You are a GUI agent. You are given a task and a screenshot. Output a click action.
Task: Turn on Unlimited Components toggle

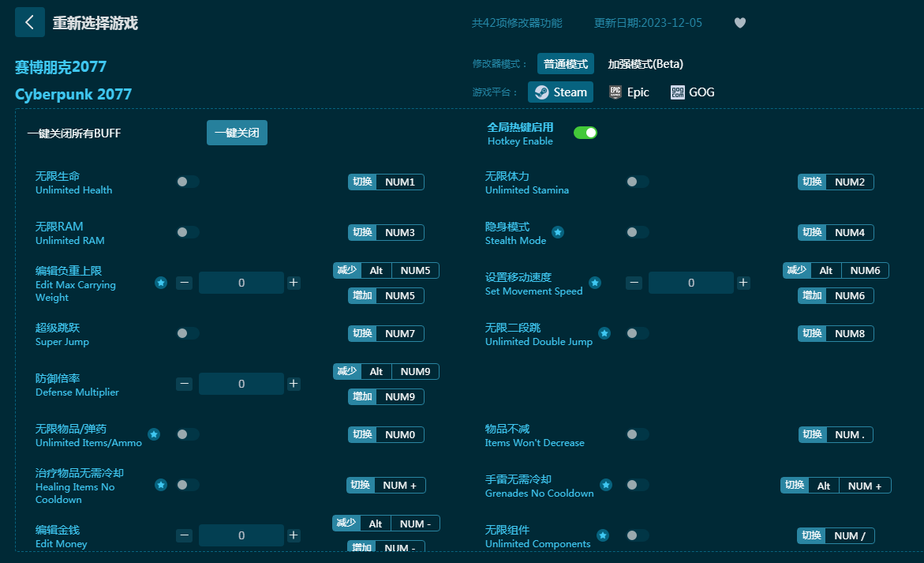click(x=637, y=535)
